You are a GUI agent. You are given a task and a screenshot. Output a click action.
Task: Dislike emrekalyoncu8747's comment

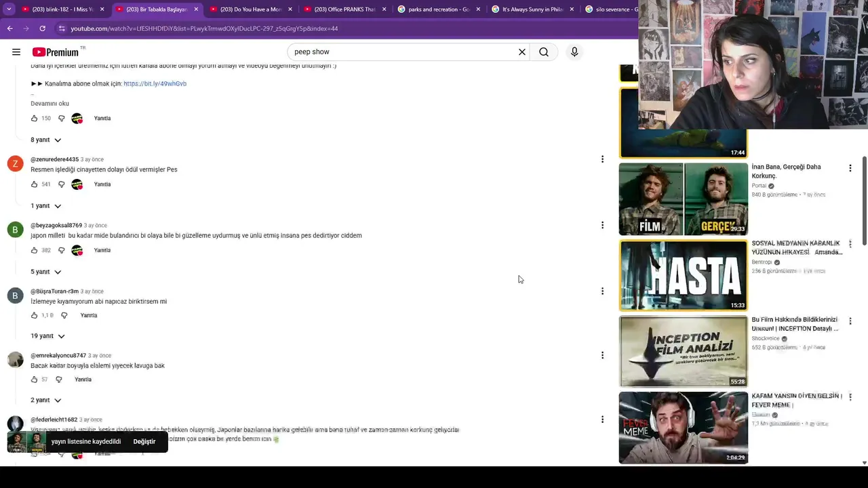pos(58,380)
